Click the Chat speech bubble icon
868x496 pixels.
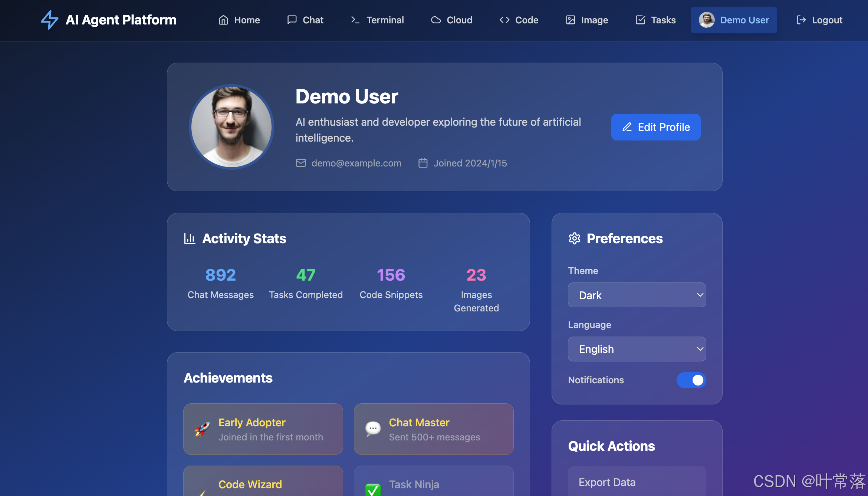point(292,20)
